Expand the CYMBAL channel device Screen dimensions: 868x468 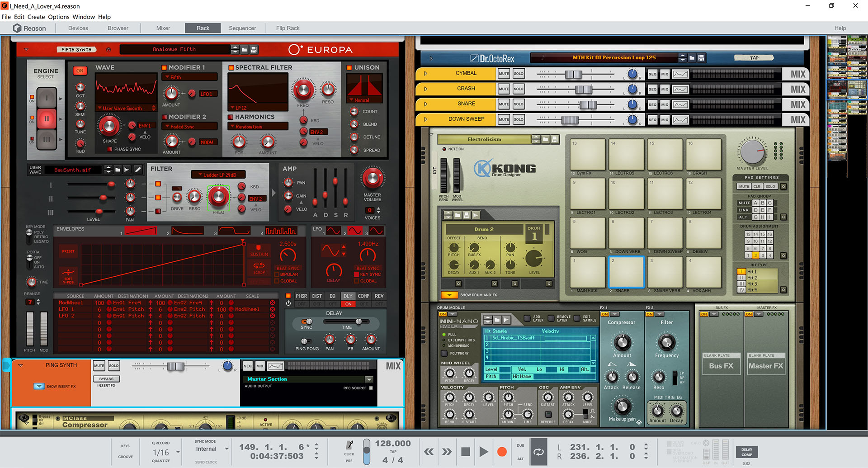[x=425, y=73]
